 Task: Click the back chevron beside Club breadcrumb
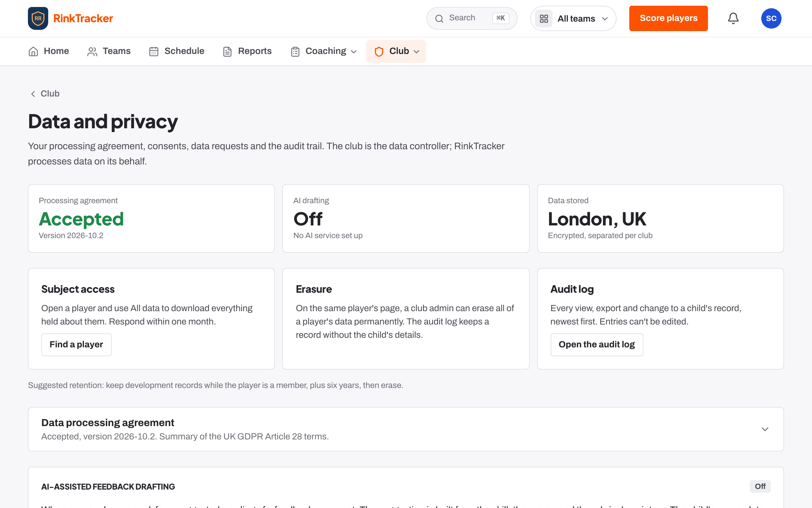(33, 94)
